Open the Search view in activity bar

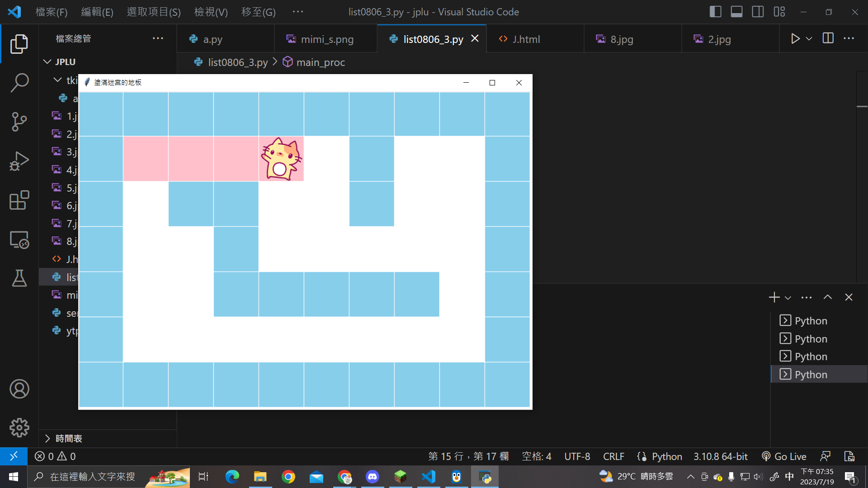click(x=19, y=83)
